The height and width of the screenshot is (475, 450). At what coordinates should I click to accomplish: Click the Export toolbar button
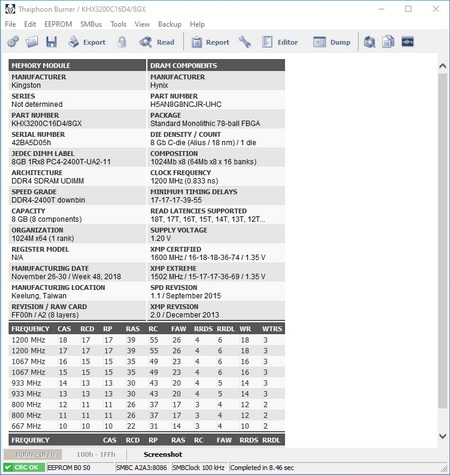click(x=87, y=42)
